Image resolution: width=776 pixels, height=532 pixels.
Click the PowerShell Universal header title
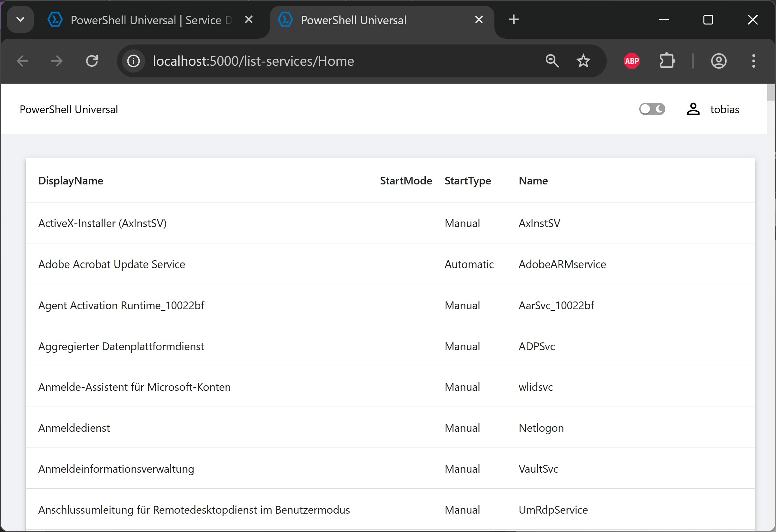tap(69, 110)
